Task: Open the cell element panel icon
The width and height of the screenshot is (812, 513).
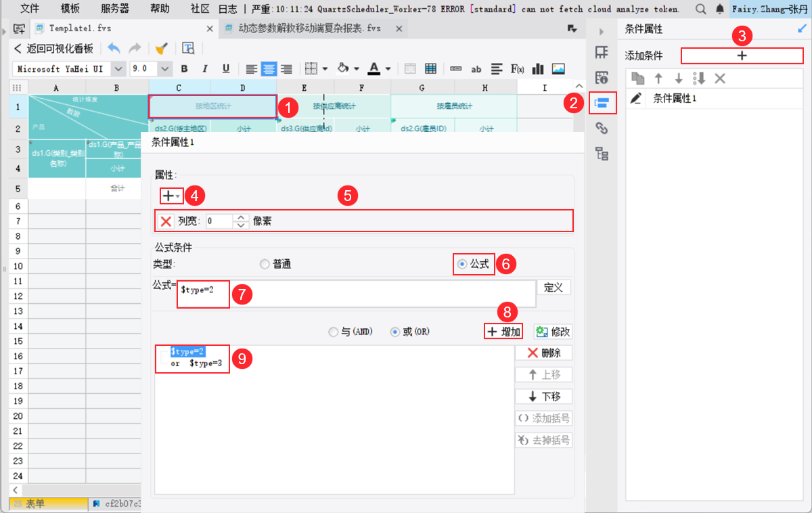Action: pos(602,53)
